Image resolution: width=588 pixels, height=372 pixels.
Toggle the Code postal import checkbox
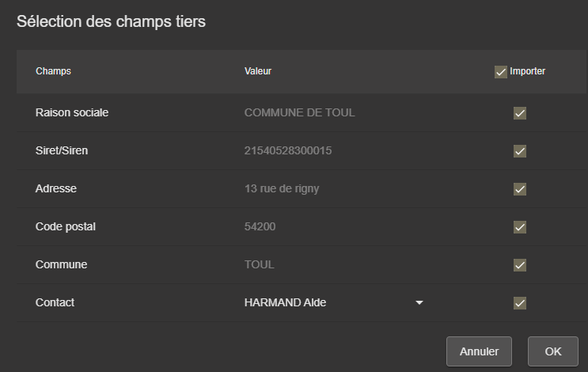520,227
